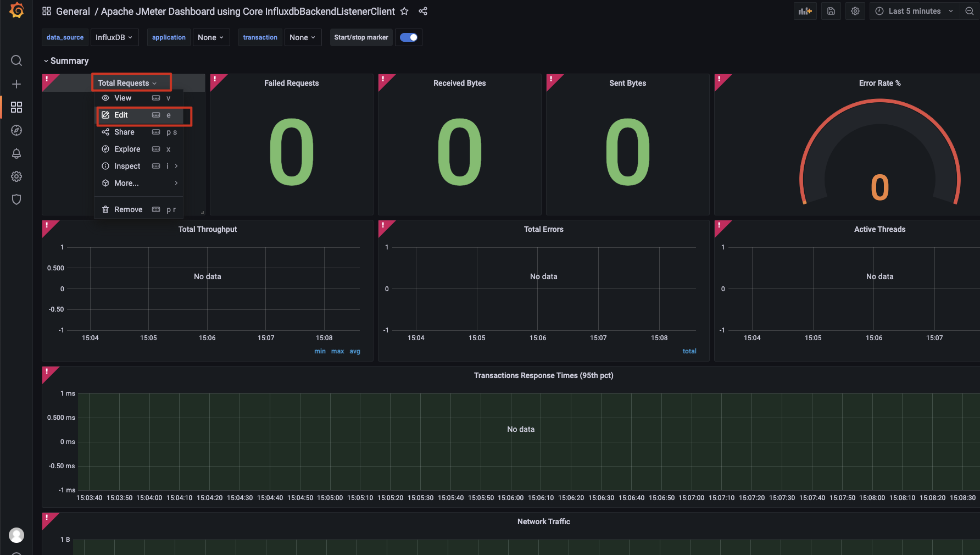This screenshot has width=980, height=555.
Task: Choose View from the panel menu
Action: pyautogui.click(x=140, y=98)
